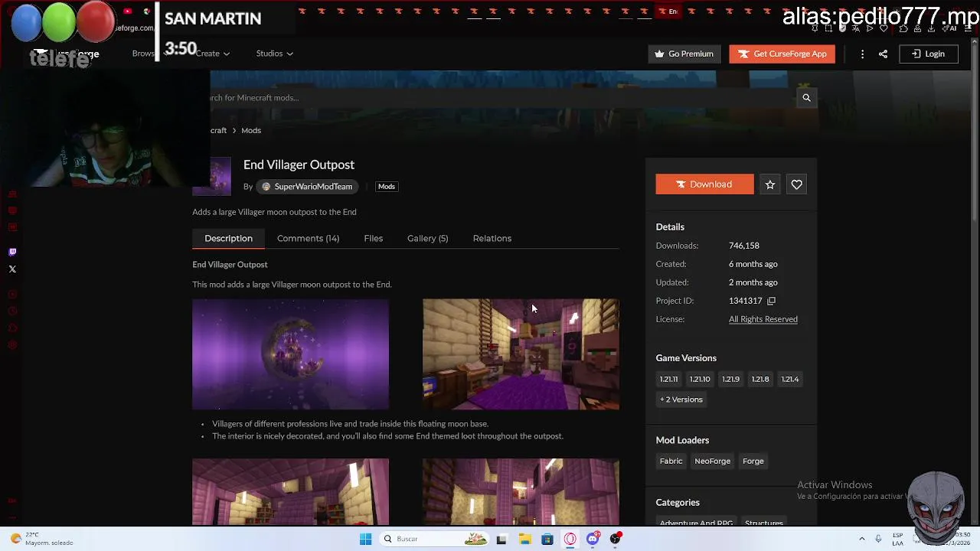Screen dimensions: 980x551
Task: Click the End Villager Outpost title
Action: [x=299, y=165]
